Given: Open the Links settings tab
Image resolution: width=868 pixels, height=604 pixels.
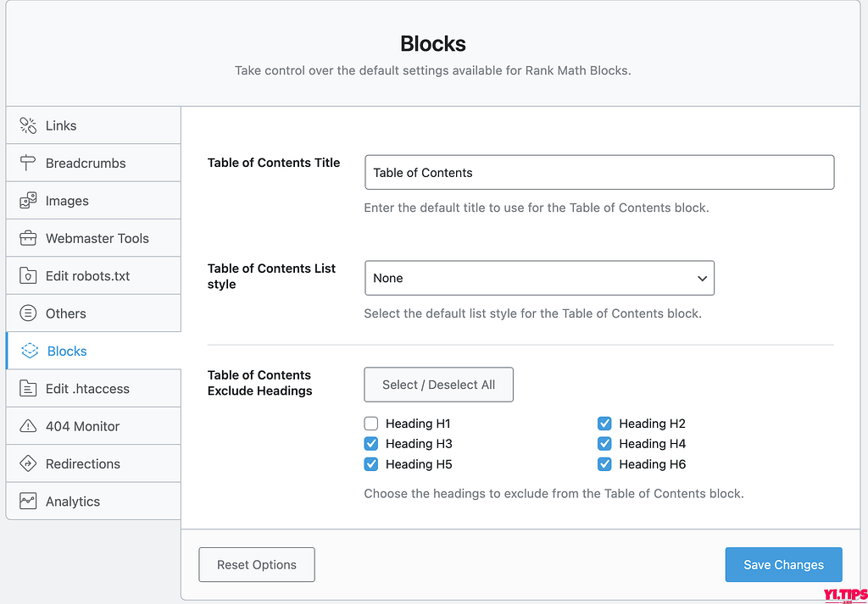Looking at the screenshot, I should point(93,125).
